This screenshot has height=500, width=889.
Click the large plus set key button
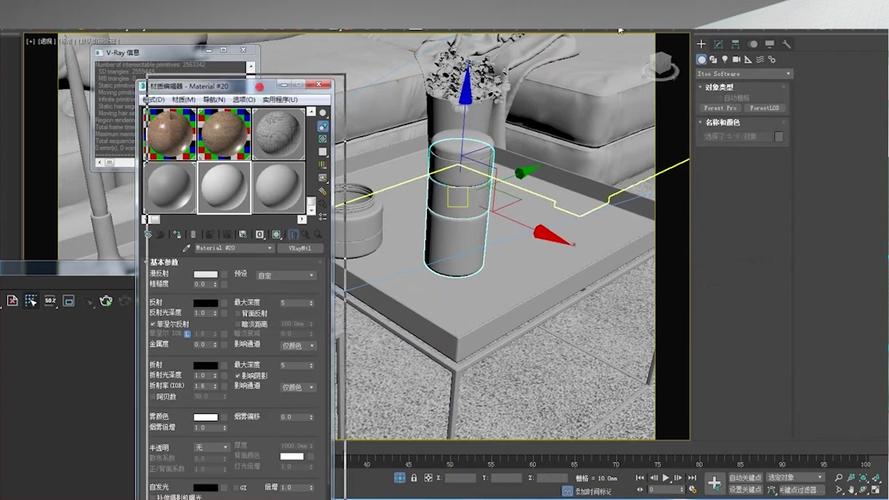click(713, 484)
